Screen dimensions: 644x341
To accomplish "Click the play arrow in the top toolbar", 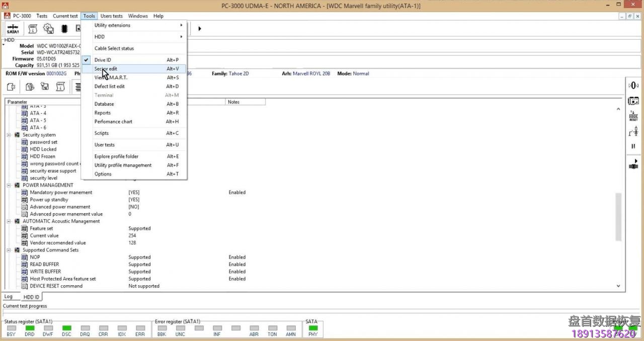I will pyautogui.click(x=199, y=29).
